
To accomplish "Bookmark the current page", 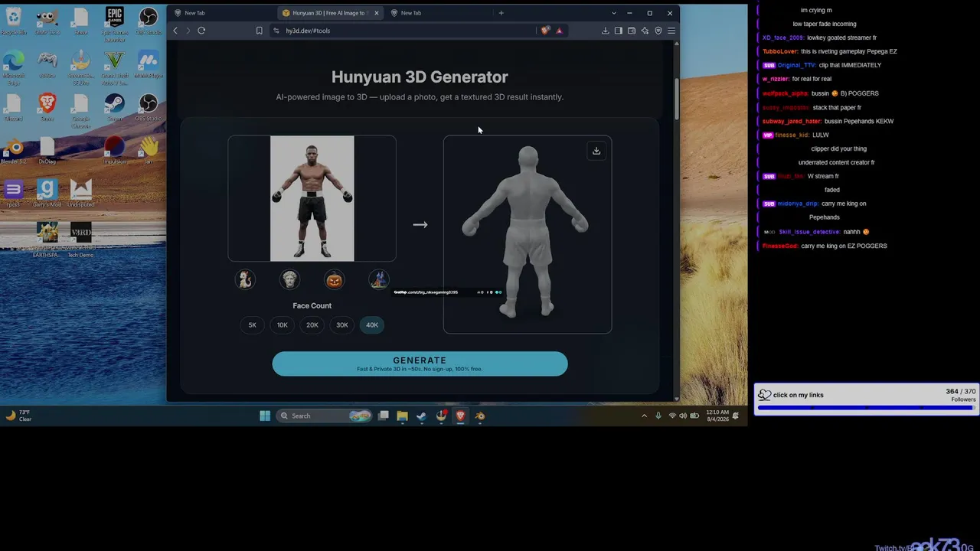I will [x=260, y=31].
